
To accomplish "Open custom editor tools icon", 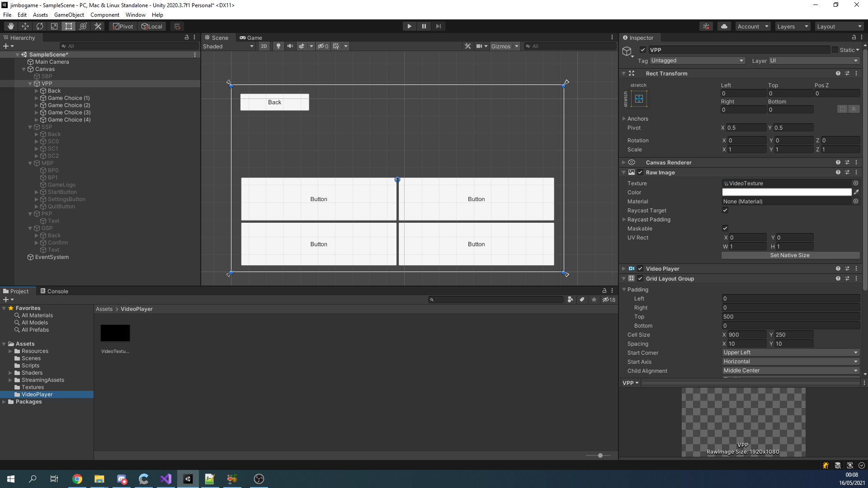I will point(98,26).
